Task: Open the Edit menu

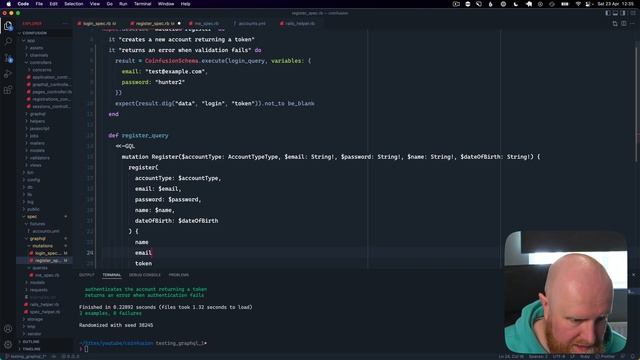Action: click(53, 4)
